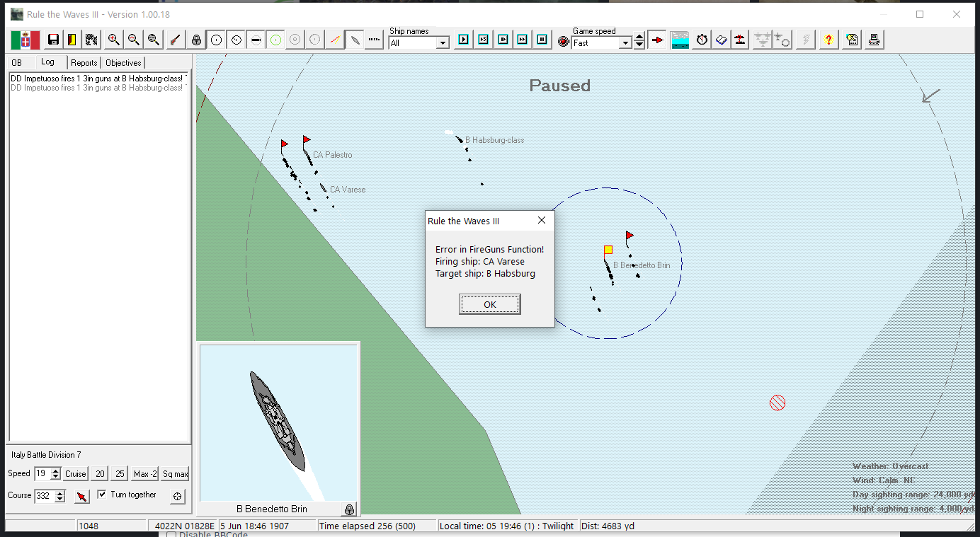Click the red arrow set-course button
This screenshot has height=537, width=980.
coord(82,496)
